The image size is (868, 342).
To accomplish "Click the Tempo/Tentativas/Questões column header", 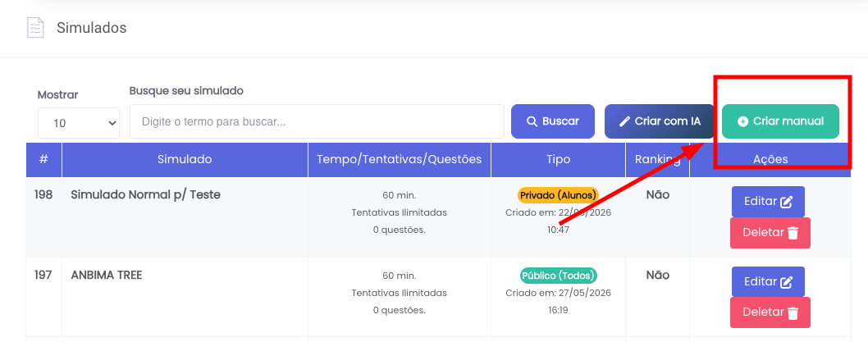I will pyautogui.click(x=399, y=159).
